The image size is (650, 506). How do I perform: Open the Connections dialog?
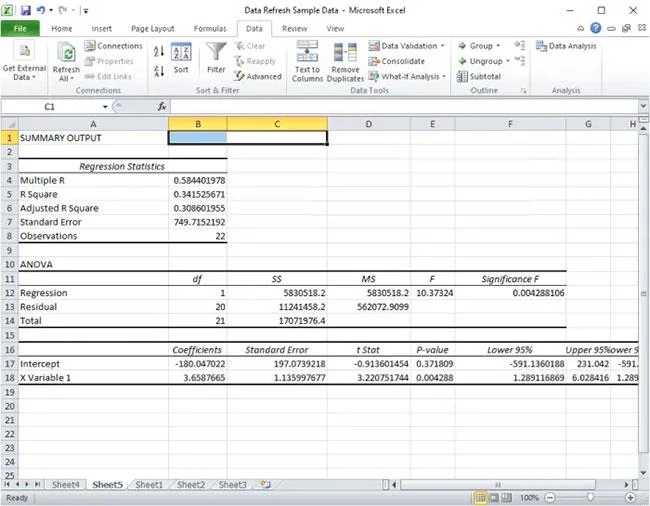point(114,46)
